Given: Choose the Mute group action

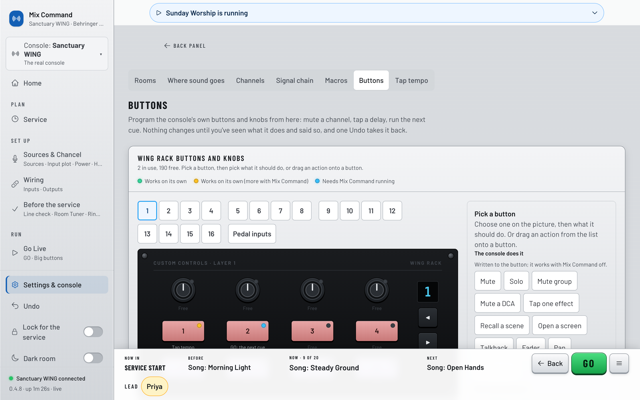Looking at the screenshot, I should point(554,281).
